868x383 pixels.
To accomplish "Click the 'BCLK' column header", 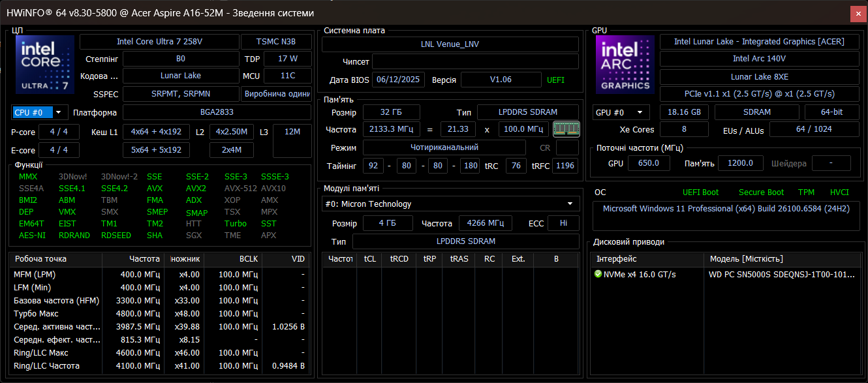I will tap(233, 259).
